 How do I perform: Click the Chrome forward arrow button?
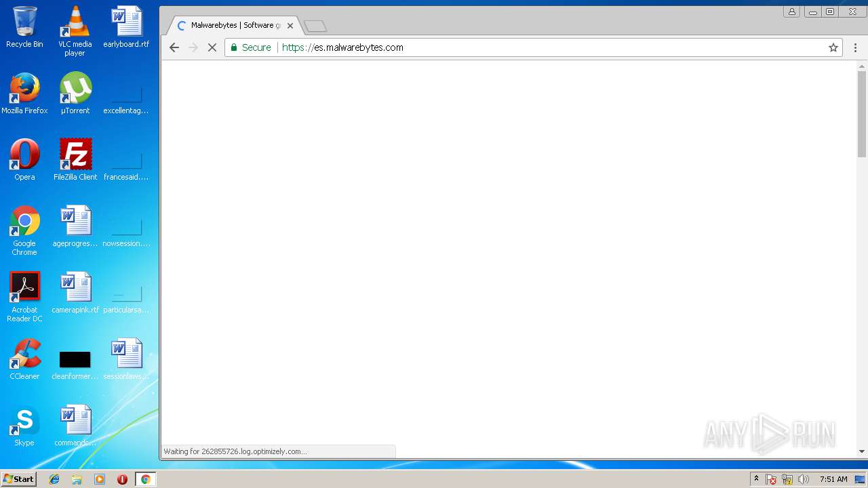[193, 47]
